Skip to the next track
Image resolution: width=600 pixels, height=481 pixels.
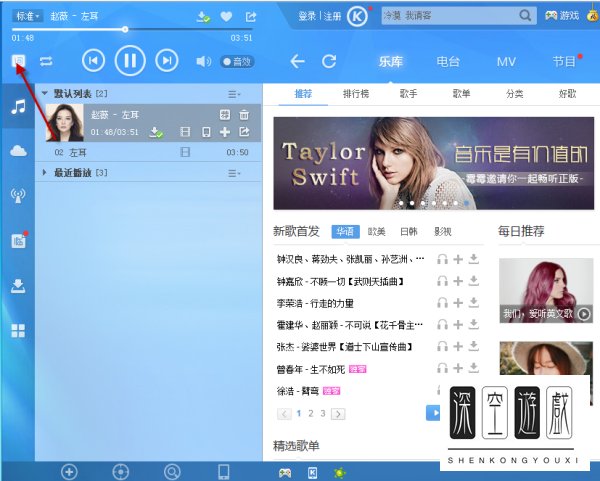(x=168, y=62)
